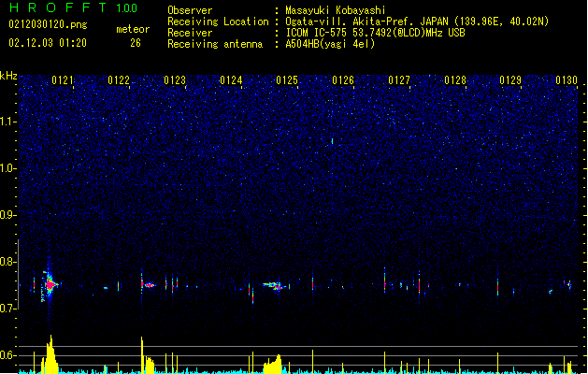
Task: Click the tallest yellow power peak at 0121
Action: [x=50, y=353]
